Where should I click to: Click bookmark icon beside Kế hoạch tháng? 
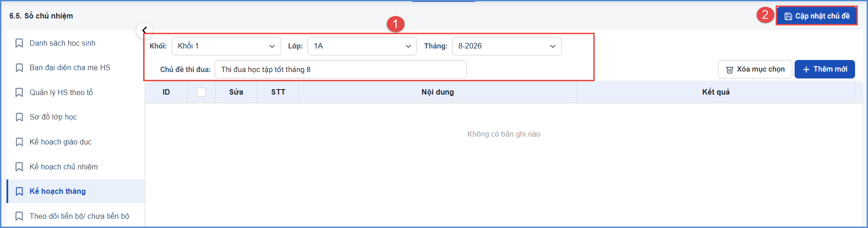(19, 192)
